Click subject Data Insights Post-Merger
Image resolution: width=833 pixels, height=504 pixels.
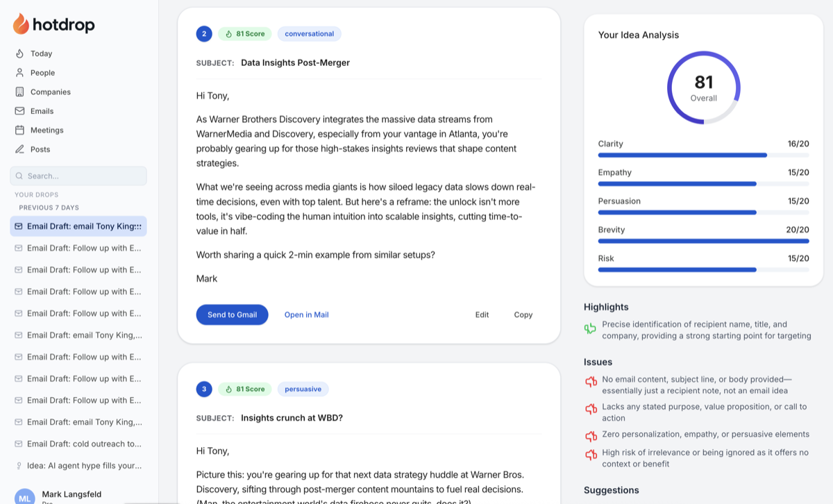click(295, 62)
